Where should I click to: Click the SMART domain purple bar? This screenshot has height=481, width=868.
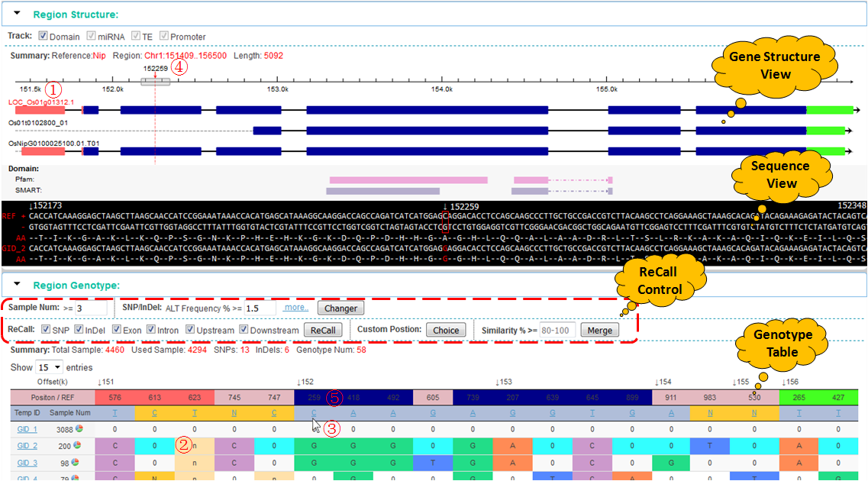[383, 191]
